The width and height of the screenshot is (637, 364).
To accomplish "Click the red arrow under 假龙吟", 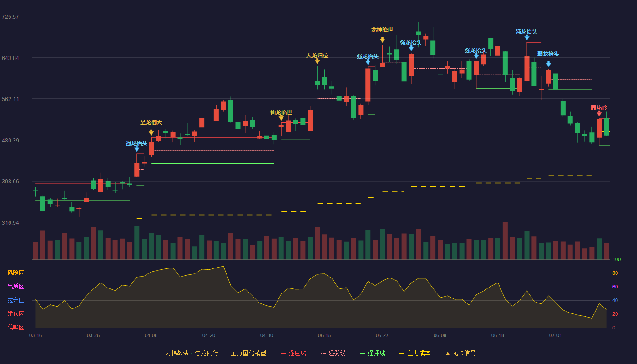I will pos(599,113).
